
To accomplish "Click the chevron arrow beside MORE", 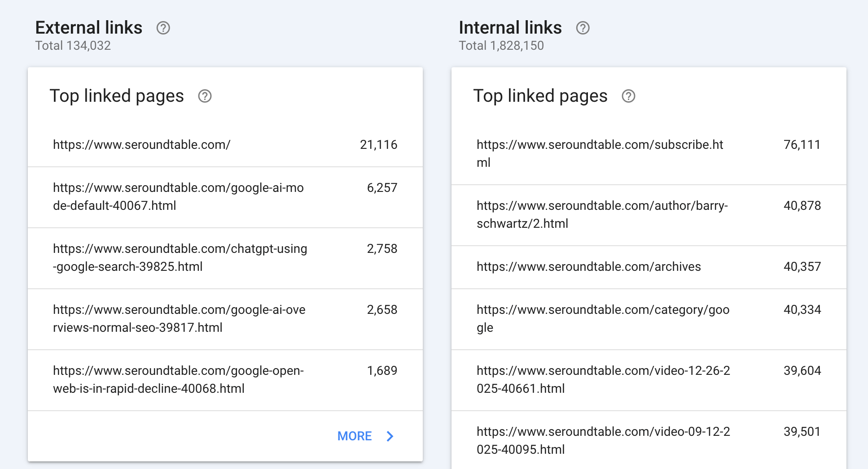I will click(x=390, y=436).
